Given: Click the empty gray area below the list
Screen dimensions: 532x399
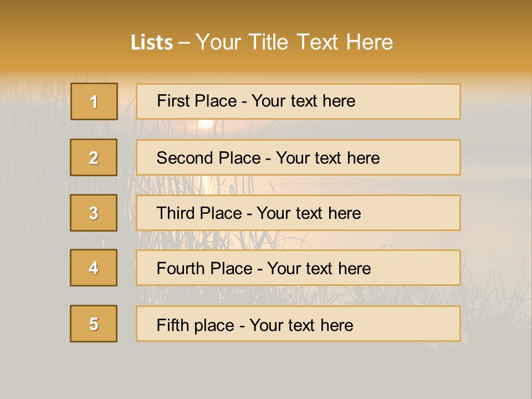Looking at the screenshot, I should point(266,371).
